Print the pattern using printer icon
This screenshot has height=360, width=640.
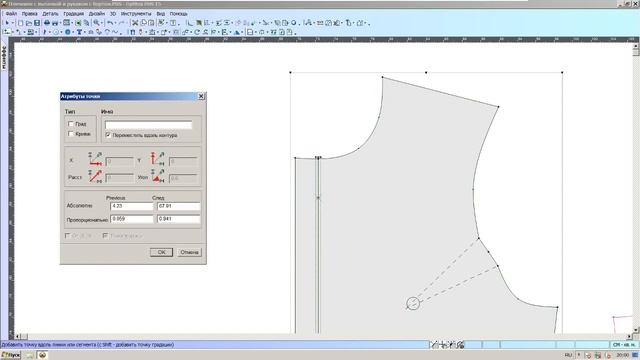tap(47, 23)
